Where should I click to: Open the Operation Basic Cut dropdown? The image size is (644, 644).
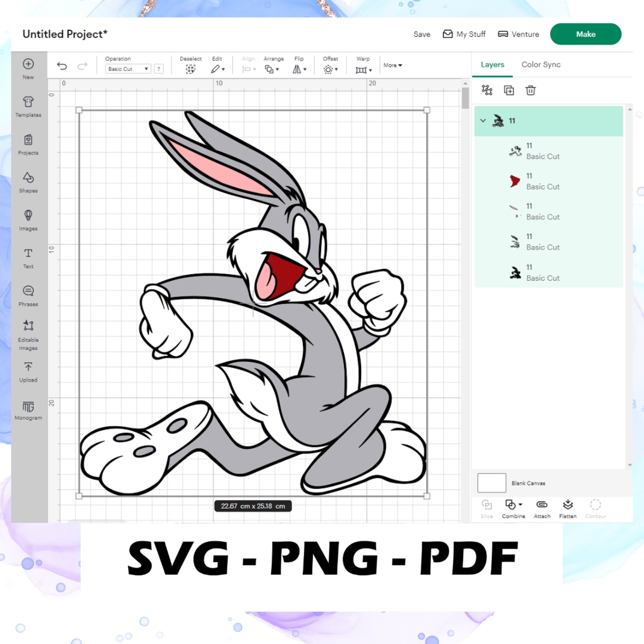tap(128, 69)
